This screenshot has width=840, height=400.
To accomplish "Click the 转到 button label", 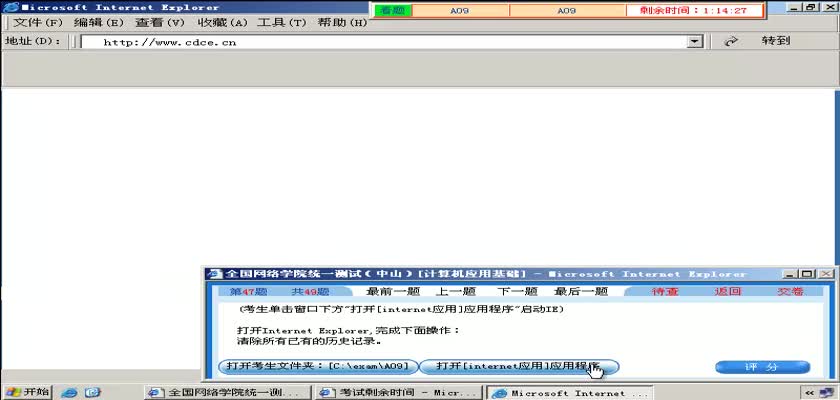I will pos(776,41).
